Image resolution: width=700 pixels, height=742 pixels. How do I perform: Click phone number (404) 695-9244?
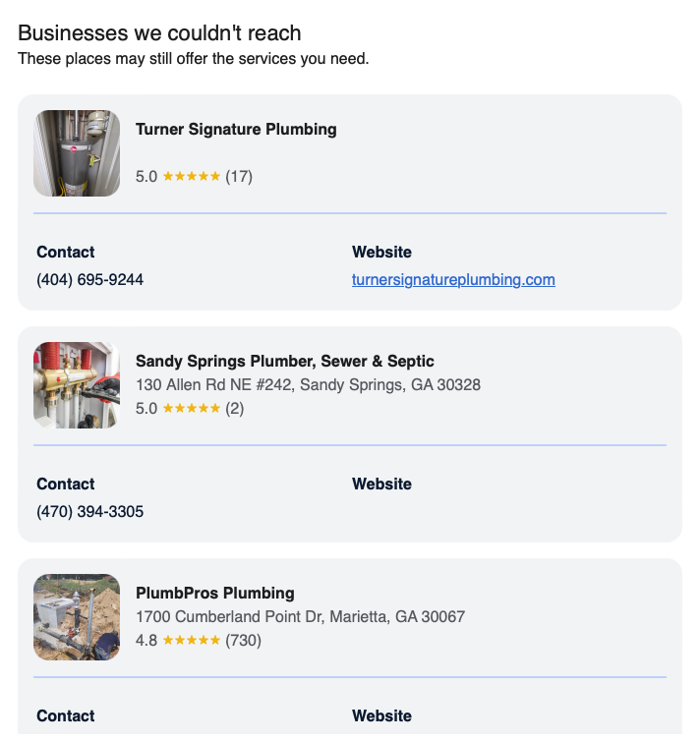tap(90, 280)
